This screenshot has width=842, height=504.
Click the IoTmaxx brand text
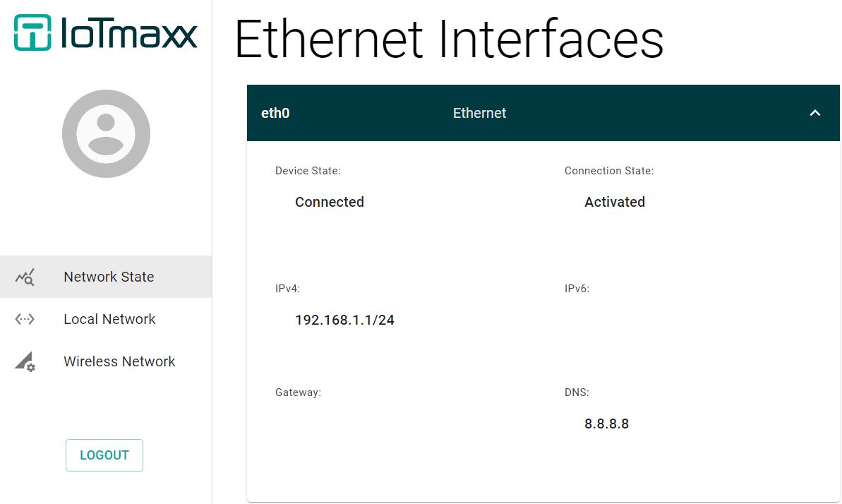click(x=129, y=33)
